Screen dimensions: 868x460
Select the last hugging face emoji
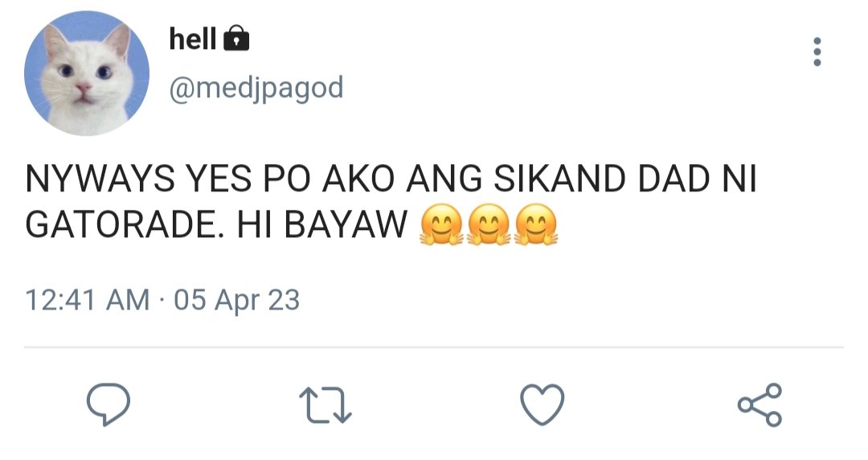coord(536,224)
